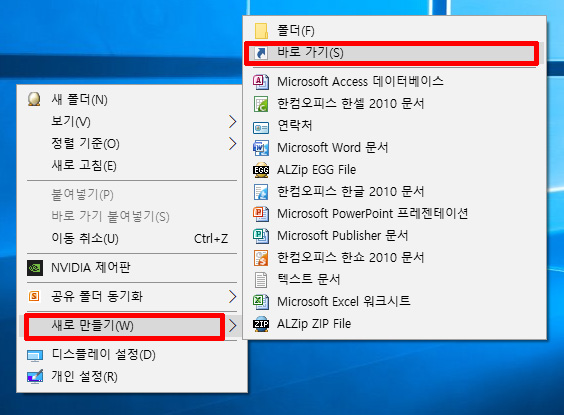Click the ALZip EGG file icon
Image resolution: width=564 pixels, height=415 pixels.
pyautogui.click(x=261, y=170)
